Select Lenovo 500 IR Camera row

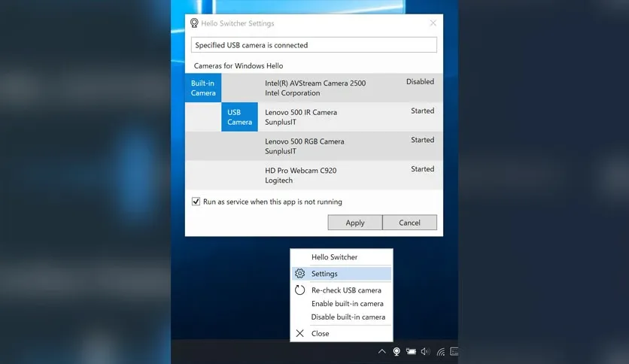click(314, 117)
